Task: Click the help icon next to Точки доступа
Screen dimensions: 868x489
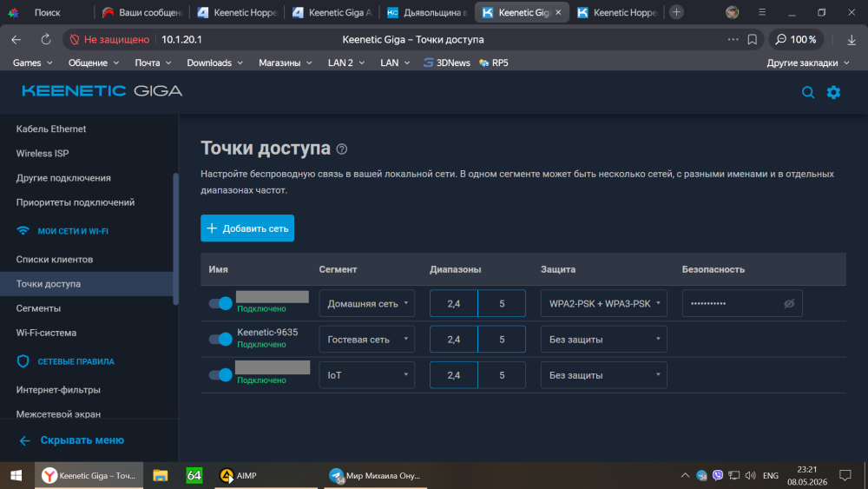Action: (341, 149)
